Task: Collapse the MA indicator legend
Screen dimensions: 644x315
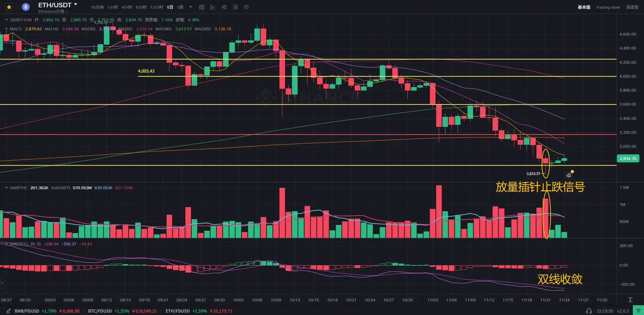Action: [6, 29]
